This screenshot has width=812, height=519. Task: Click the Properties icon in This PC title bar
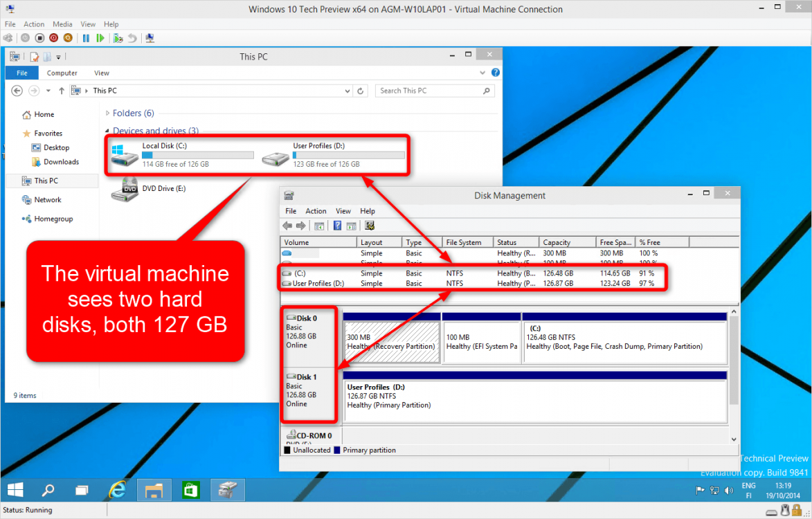coord(34,57)
